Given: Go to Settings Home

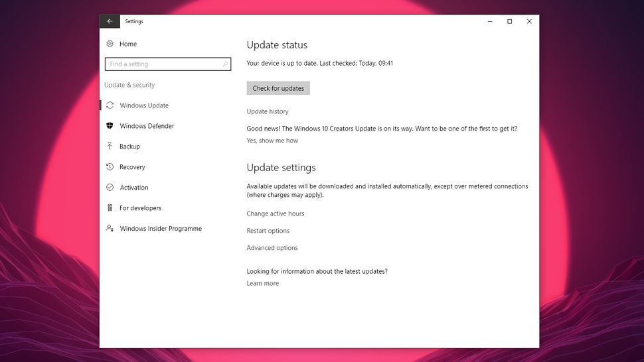Looking at the screenshot, I should point(128,44).
